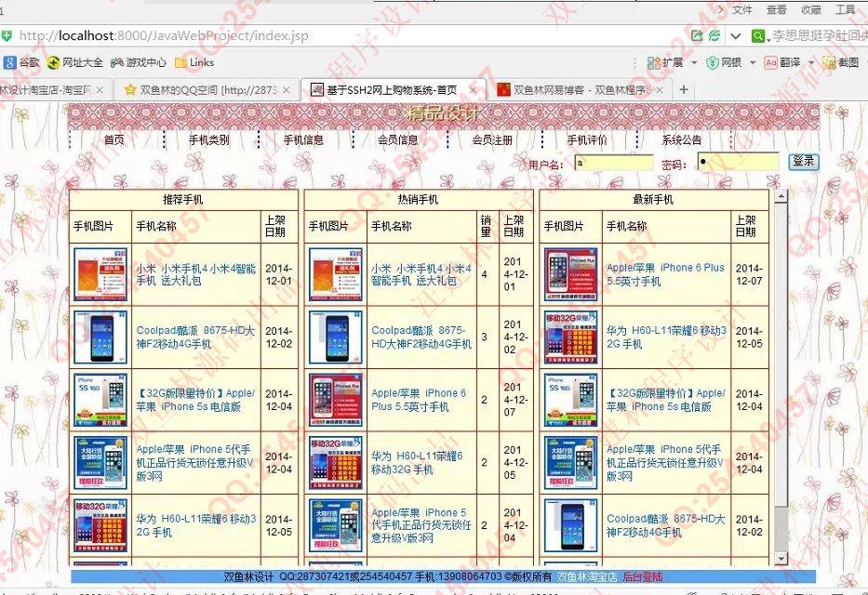This screenshot has height=595, width=868.
Task: Expand the address bar history dropdown
Action: click(x=735, y=36)
